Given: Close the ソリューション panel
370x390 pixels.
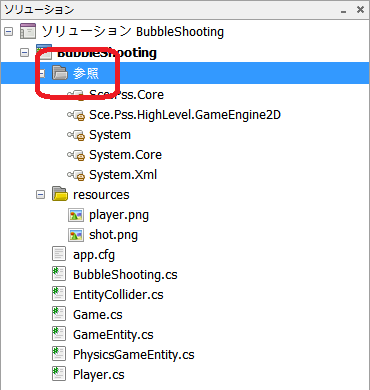Looking at the screenshot, I should tap(360, 10).
